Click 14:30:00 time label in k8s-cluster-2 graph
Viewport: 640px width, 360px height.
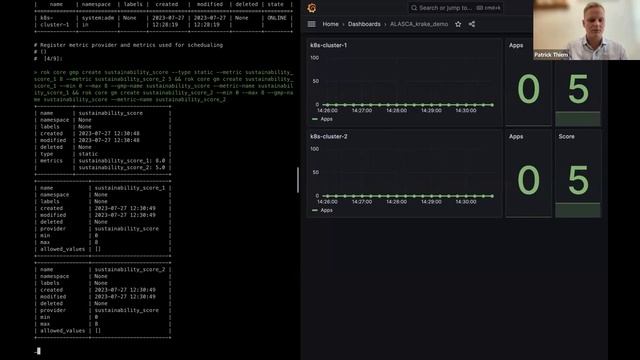tap(466, 202)
